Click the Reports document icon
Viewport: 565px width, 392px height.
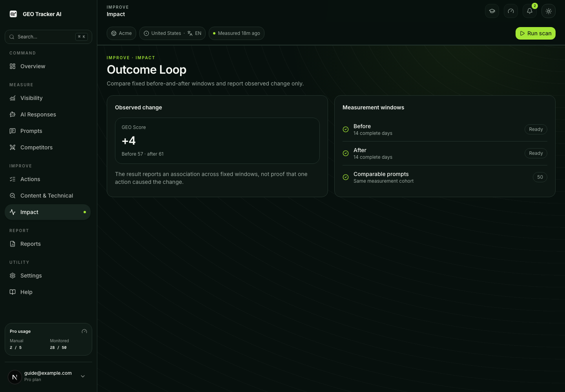click(x=13, y=244)
